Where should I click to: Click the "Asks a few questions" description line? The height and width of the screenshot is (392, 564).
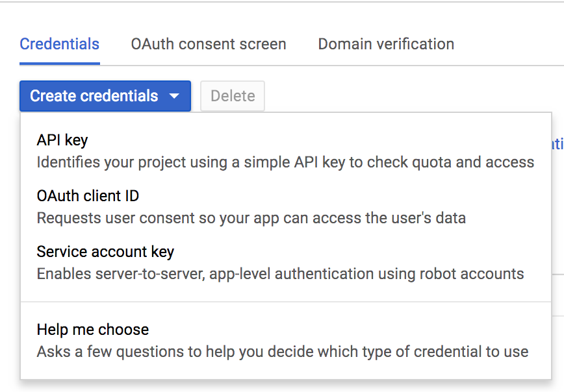pos(283,352)
